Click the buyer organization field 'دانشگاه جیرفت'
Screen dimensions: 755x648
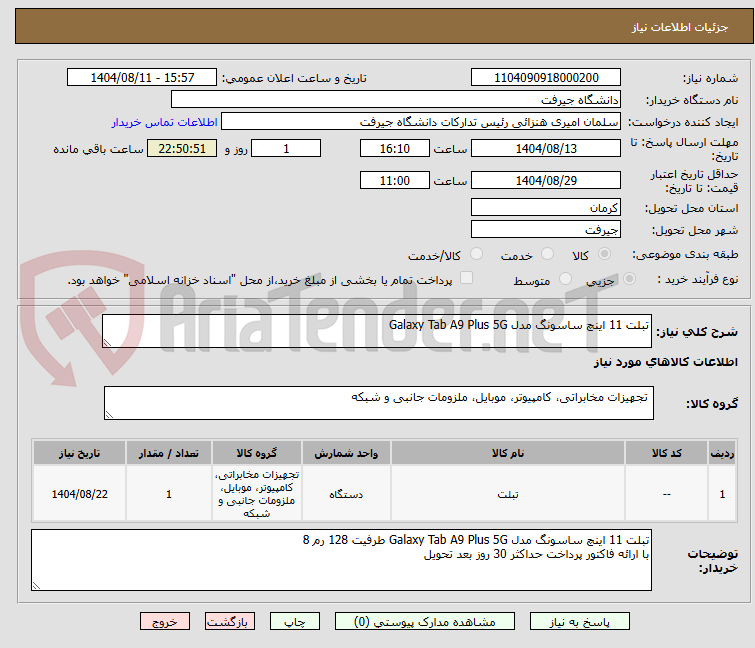pyautogui.click(x=396, y=100)
